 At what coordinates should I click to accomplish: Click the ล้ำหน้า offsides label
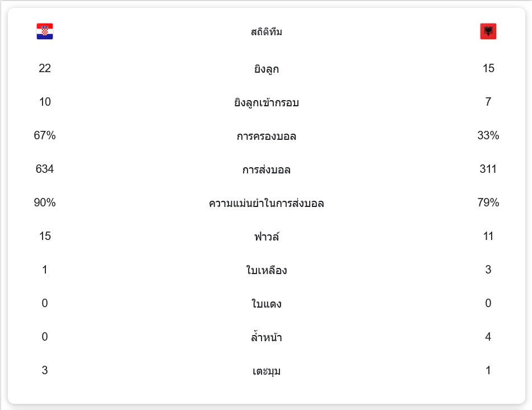[x=267, y=337]
